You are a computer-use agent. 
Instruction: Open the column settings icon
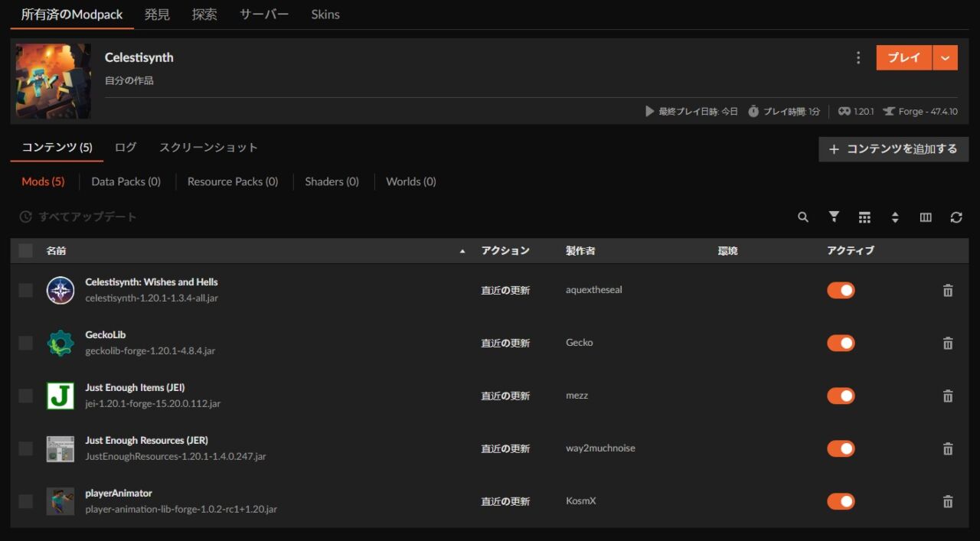pyautogui.click(x=926, y=217)
